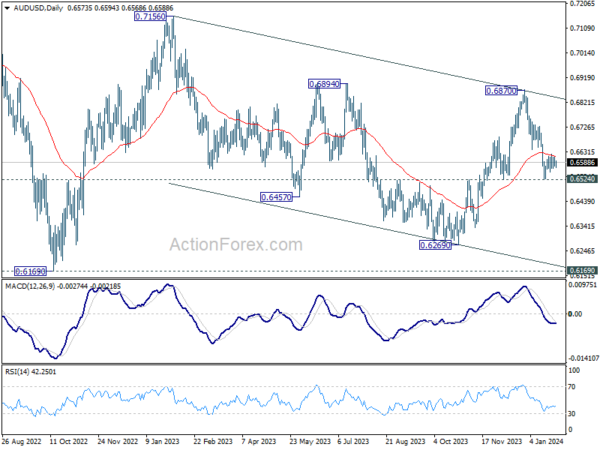The height and width of the screenshot is (450, 600).
Task: Click the 0.61690 level tag on price axis
Action: (x=582, y=270)
